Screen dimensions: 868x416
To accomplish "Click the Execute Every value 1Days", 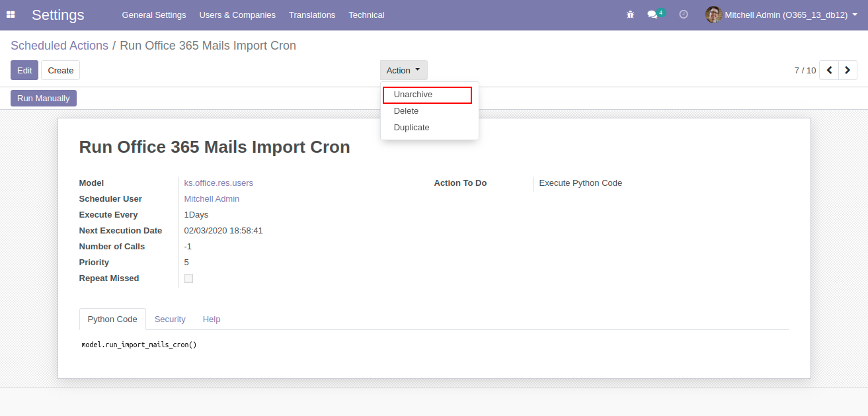I will coord(196,214).
